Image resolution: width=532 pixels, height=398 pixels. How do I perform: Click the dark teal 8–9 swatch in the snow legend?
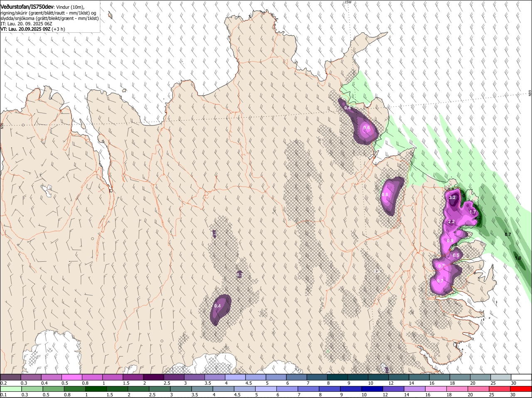(x=337, y=377)
